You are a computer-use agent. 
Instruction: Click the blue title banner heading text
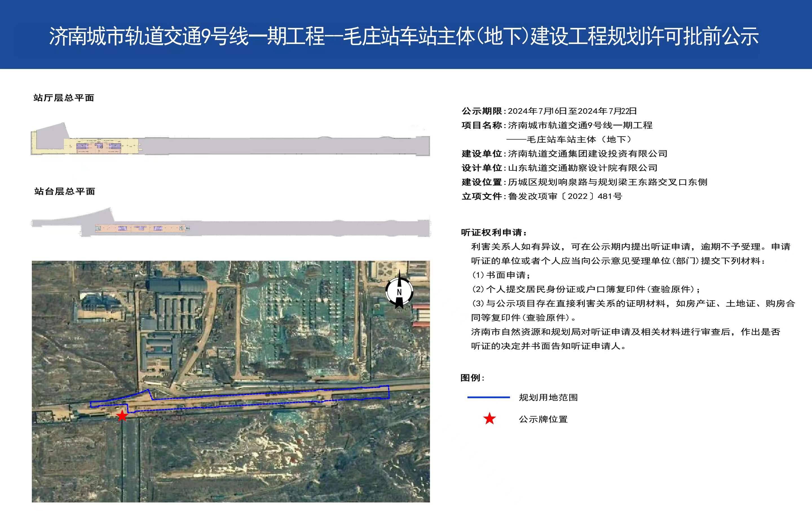(404, 36)
